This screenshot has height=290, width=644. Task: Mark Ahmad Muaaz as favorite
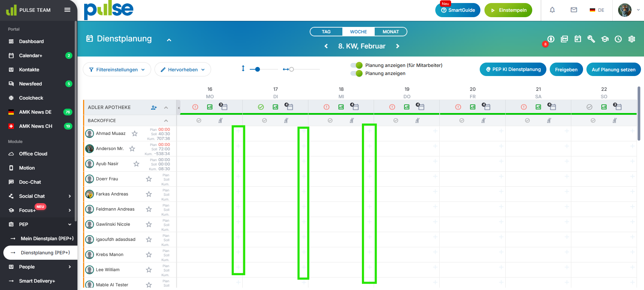tap(135, 134)
